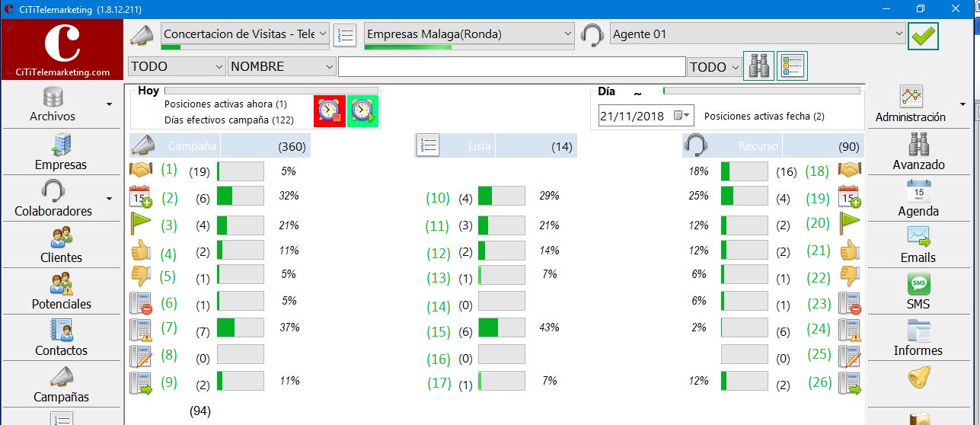
Task: Click the Campaña total count (94)
Action: 200,411
